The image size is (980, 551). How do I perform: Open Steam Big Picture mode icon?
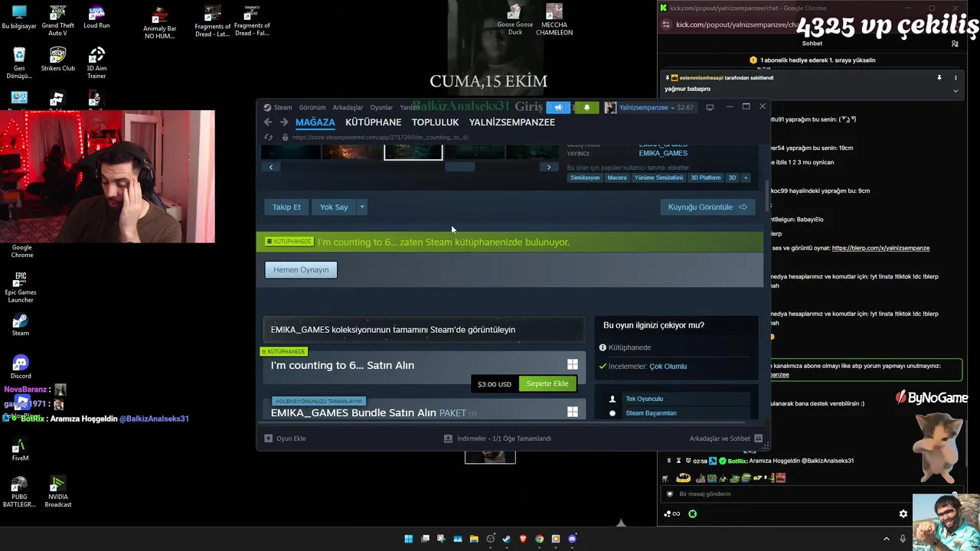point(710,108)
